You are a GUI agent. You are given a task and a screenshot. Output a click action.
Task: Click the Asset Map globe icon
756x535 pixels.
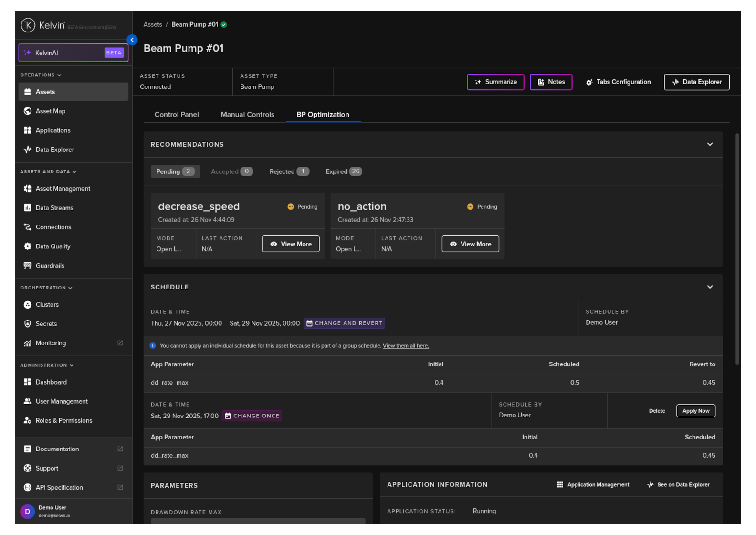coord(28,111)
